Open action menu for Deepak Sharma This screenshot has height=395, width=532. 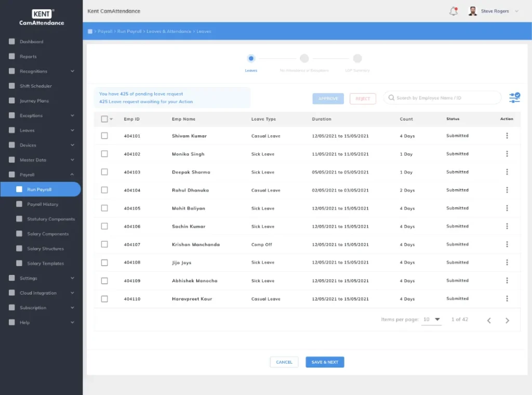click(x=507, y=172)
